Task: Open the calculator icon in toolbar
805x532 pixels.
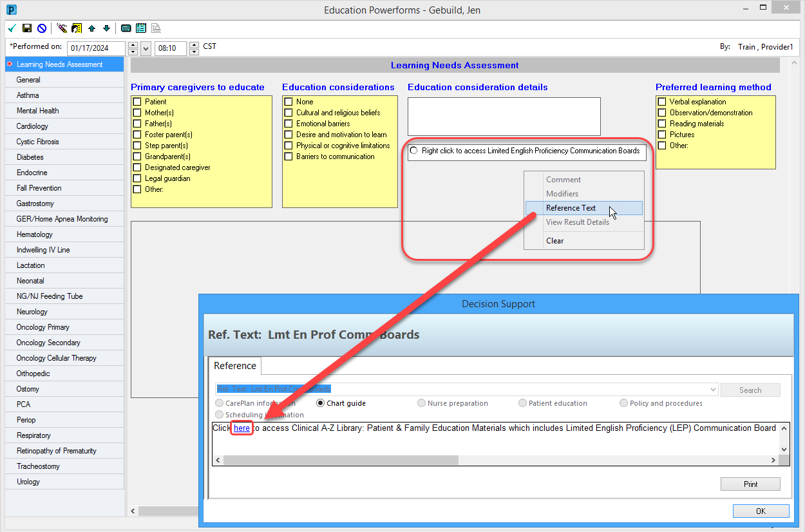Action: click(126, 28)
